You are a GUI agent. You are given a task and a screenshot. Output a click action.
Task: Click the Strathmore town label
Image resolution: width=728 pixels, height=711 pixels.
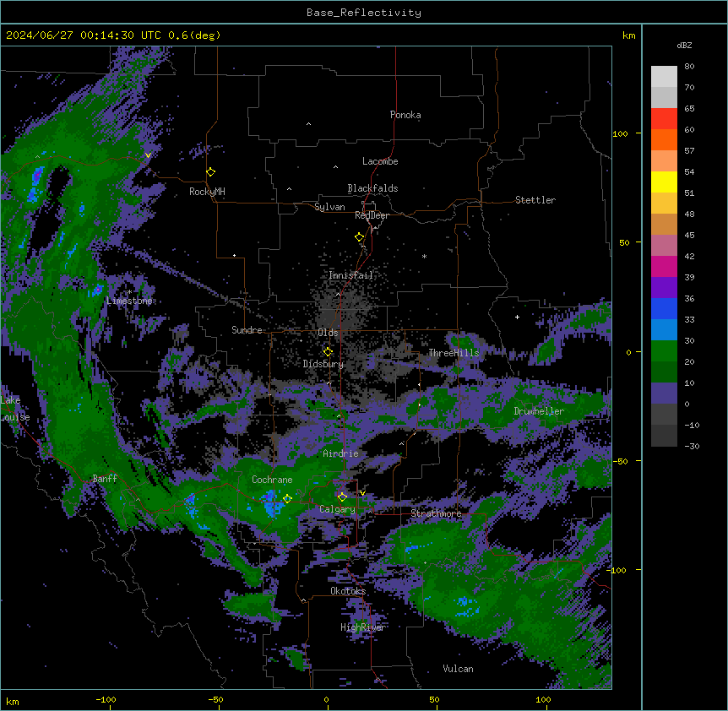tap(436, 513)
